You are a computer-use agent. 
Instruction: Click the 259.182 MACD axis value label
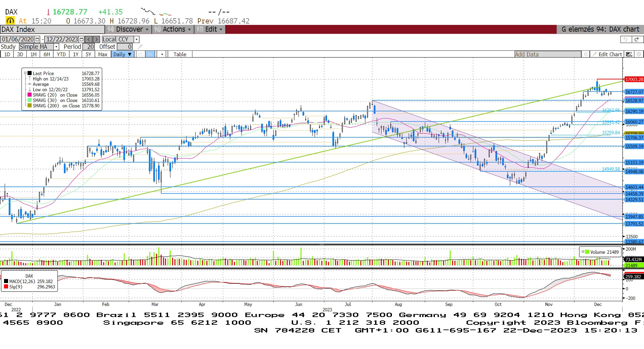click(x=633, y=277)
